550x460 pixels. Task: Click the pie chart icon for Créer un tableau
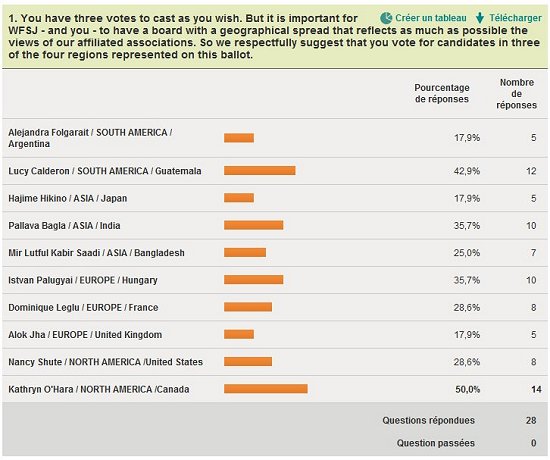[386, 18]
